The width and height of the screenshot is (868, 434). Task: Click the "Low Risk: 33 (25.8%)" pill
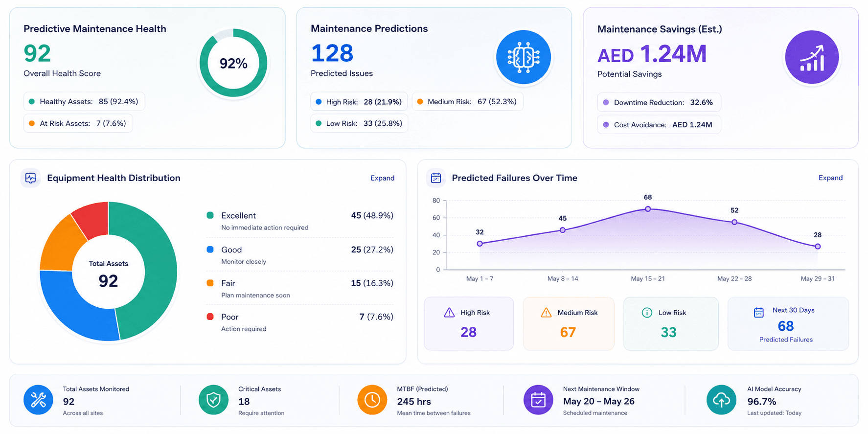[x=359, y=123]
